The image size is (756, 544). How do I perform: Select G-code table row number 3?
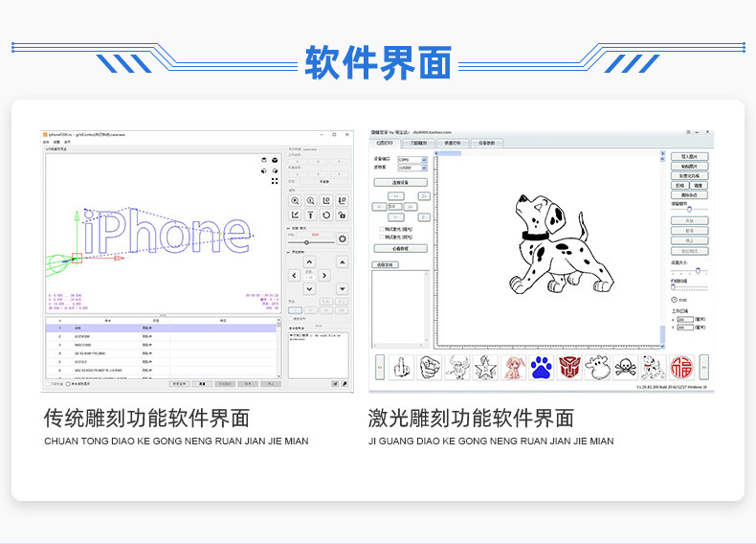[161, 345]
